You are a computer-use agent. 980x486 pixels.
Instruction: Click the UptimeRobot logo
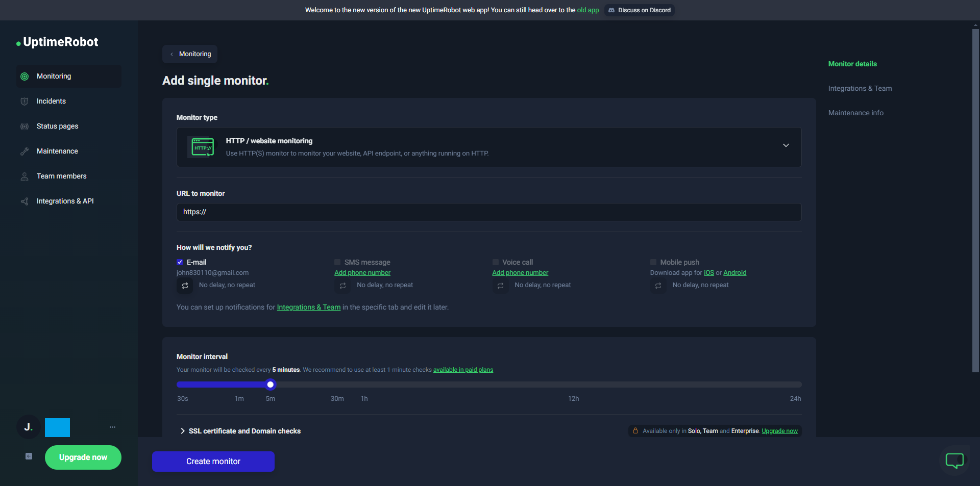[x=57, y=42]
